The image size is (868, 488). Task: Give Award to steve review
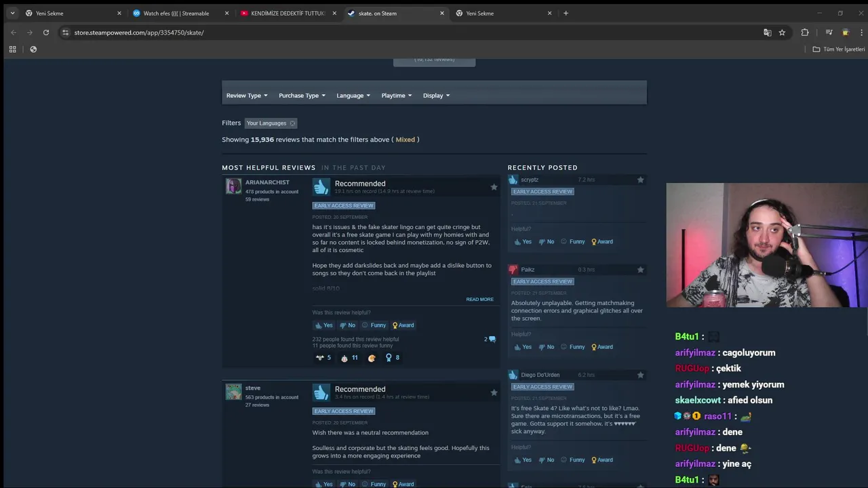pyautogui.click(x=403, y=484)
